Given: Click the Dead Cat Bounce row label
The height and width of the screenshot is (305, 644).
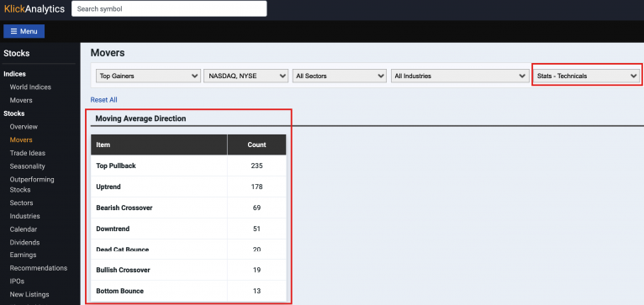Looking at the screenshot, I should click(x=123, y=250).
